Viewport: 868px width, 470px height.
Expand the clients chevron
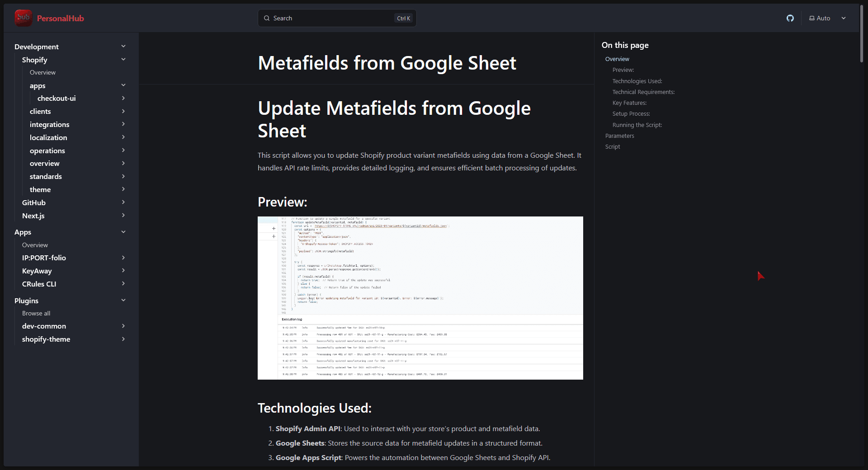[123, 111]
